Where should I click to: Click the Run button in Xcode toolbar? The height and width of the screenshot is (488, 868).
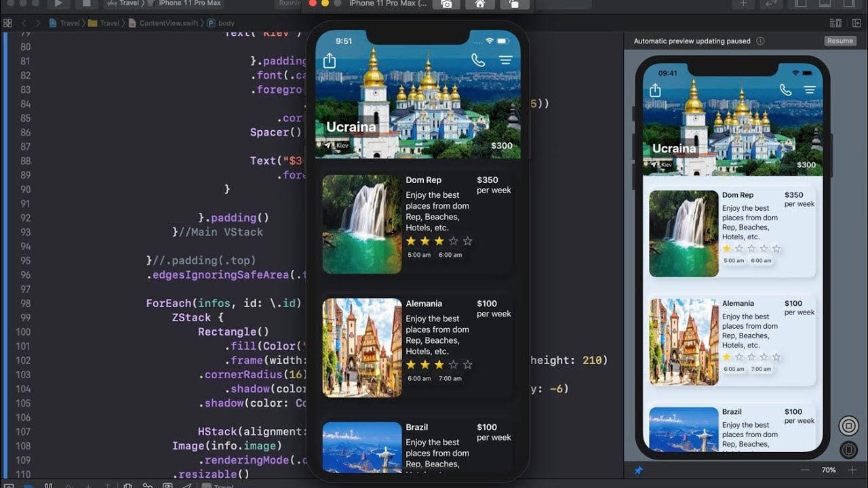click(x=58, y=3)
